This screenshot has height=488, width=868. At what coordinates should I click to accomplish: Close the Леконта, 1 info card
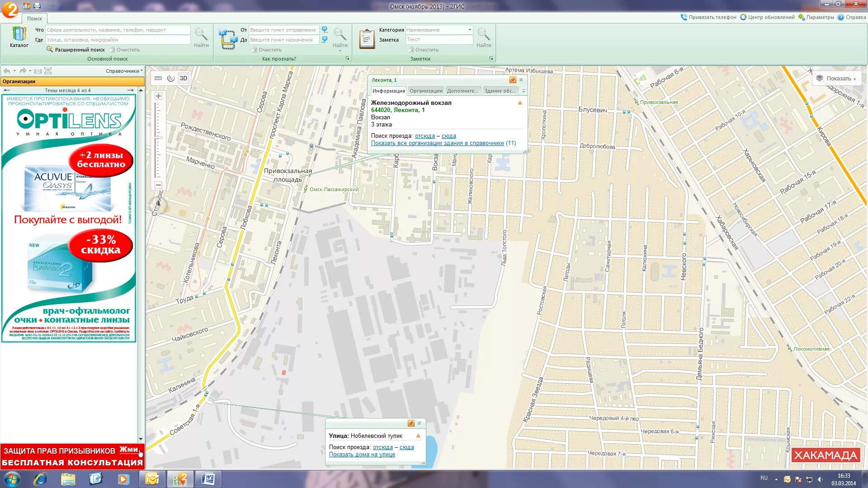tap(521, 80)
